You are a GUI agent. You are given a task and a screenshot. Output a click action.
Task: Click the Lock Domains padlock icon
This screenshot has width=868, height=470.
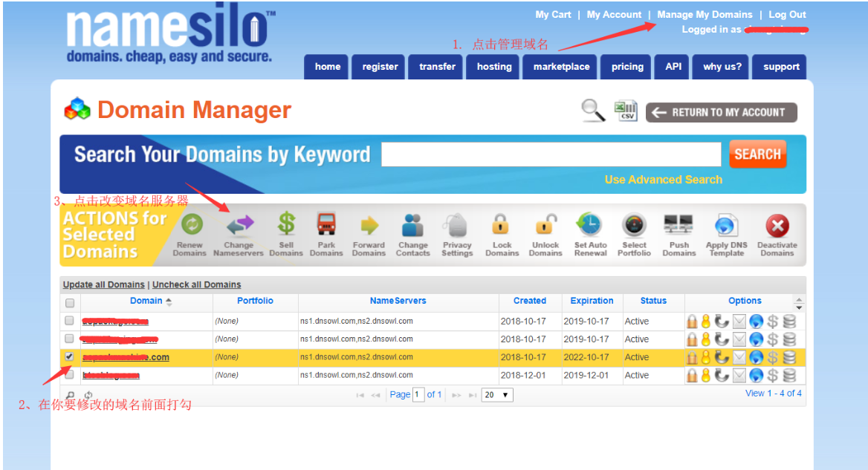pos(500,224)
